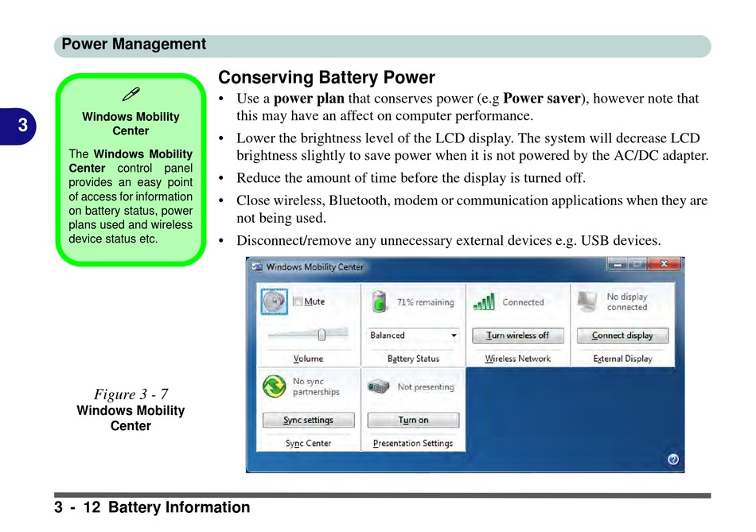Click the Connected wireless status text
Viewport: 756px width, 532px height.
523,302
